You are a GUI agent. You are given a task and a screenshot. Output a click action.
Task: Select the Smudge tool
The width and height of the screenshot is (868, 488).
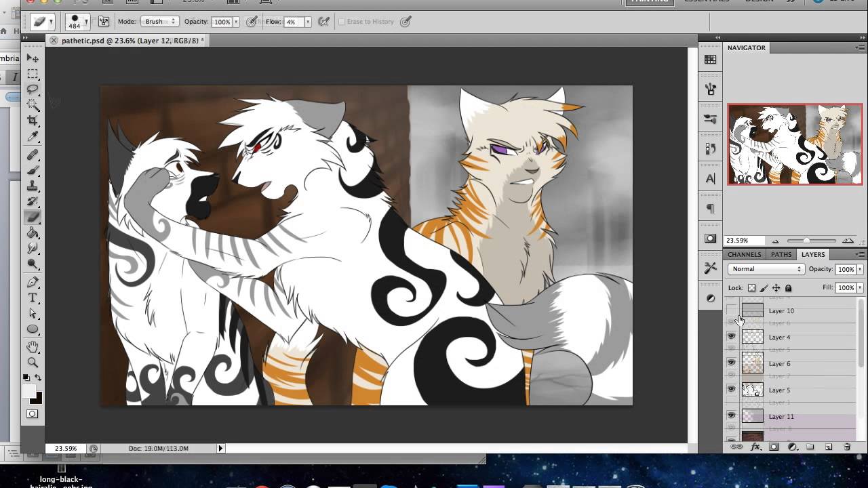point(33,249)
